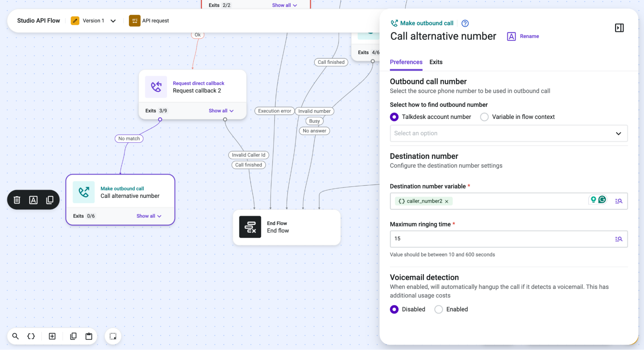The height and width of the screenshot is (350, 644).
Task: Click the No match exit label
Action: click(129, 139)
